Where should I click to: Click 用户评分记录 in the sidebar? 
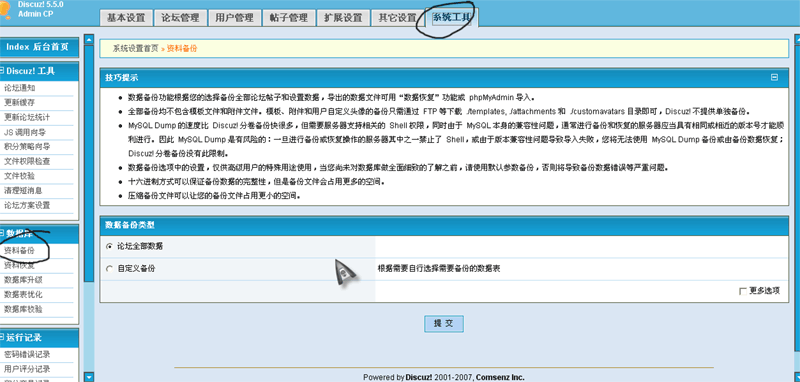click(27, 369)
